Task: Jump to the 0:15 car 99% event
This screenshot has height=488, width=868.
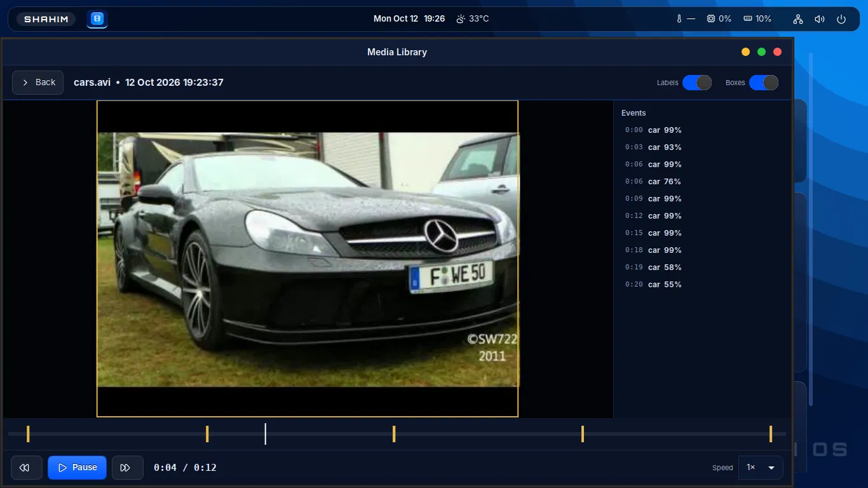Action: 653,233
